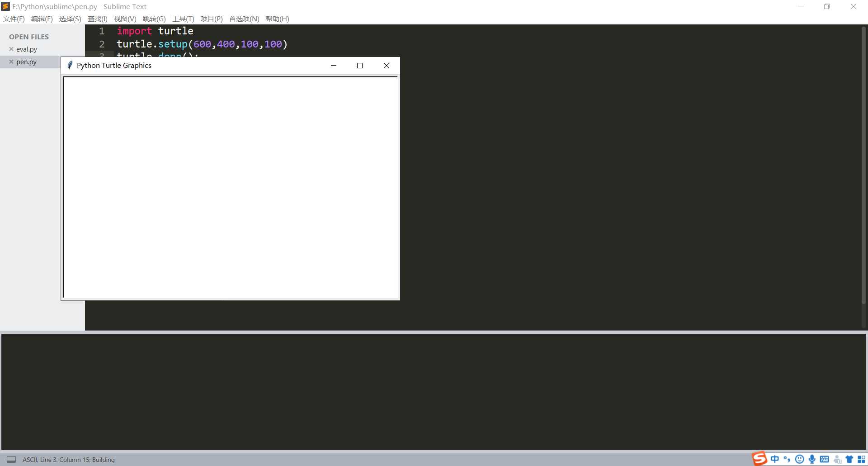
Task: Close the pen.py file in sidebar
Action: (11, 62)
